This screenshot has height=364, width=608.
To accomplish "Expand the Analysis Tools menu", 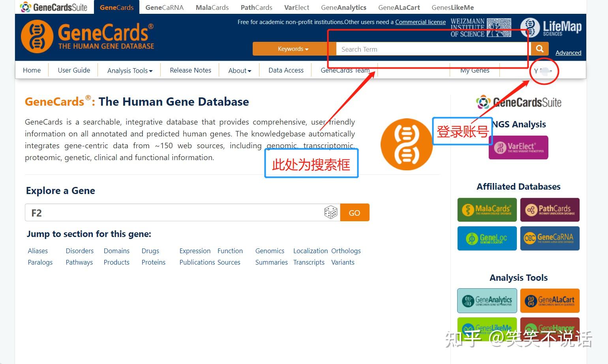I will pyautogui.click(x=129, y=70).
